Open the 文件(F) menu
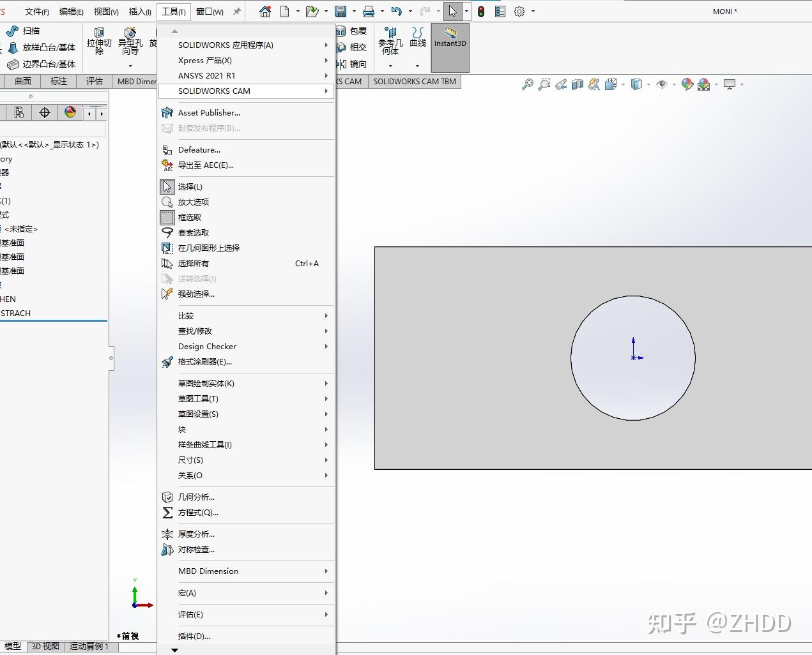 (37, 11)
